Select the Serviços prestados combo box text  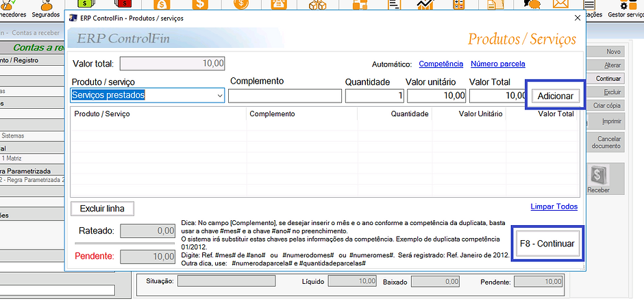click(x=108, y=95)
